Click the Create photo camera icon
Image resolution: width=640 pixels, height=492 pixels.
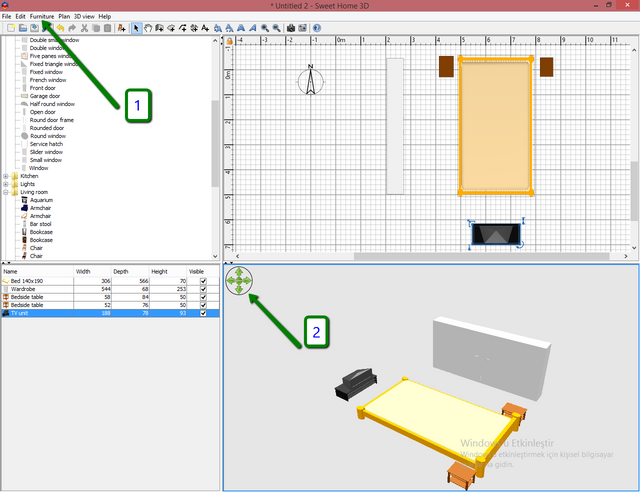coord(291,28)
